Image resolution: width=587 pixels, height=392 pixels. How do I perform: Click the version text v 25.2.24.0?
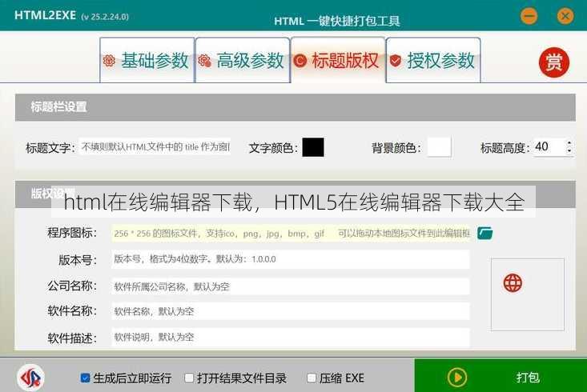(105, 17)
